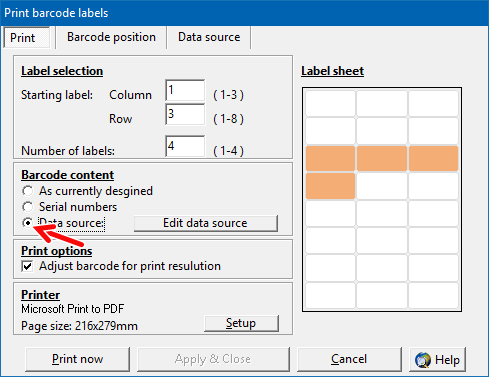This screenshot has width=489, height=377.
Task: Open Help with globe icon
Action: tap(437, 360)
